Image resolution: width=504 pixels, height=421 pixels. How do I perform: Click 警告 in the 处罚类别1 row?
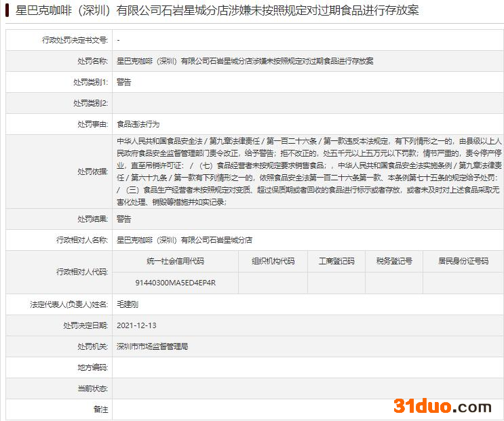pos(124,82)
